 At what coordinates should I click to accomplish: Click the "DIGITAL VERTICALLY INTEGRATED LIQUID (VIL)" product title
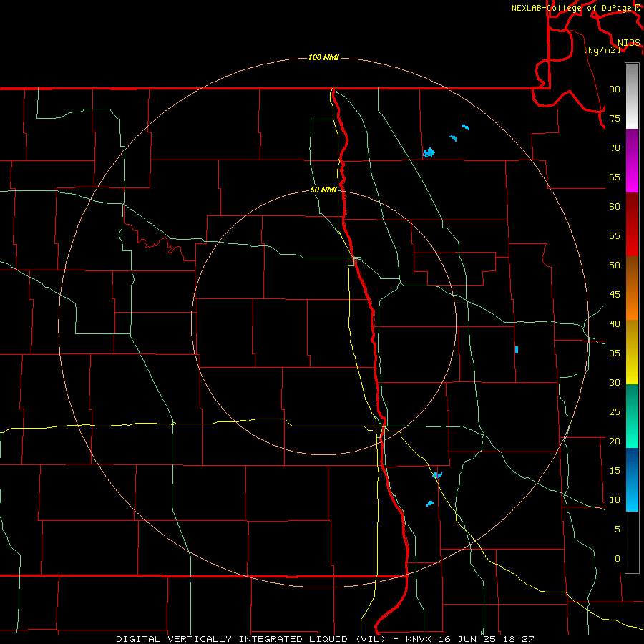tap(250, 639)
